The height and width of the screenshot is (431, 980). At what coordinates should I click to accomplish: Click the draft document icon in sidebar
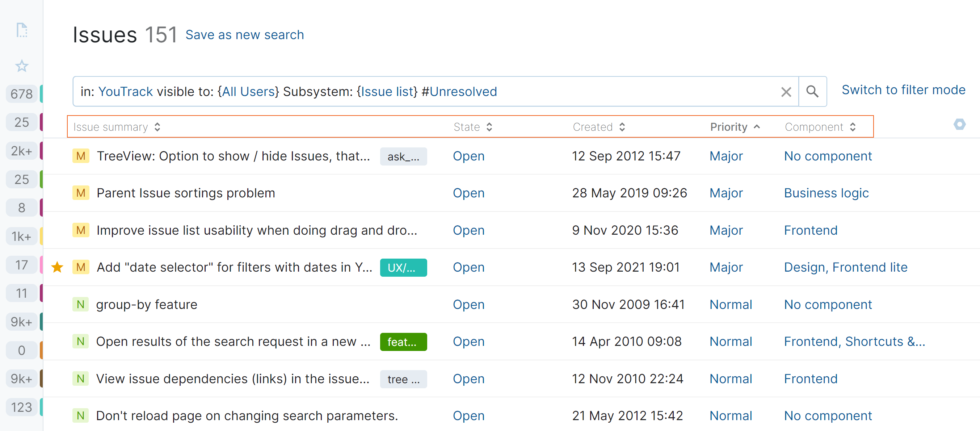pyautogui.click(x=22, y=30)
